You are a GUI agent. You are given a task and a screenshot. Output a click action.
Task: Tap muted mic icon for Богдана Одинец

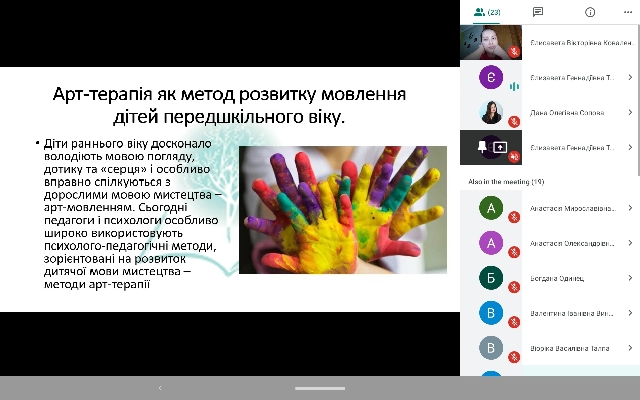[514, 287]
